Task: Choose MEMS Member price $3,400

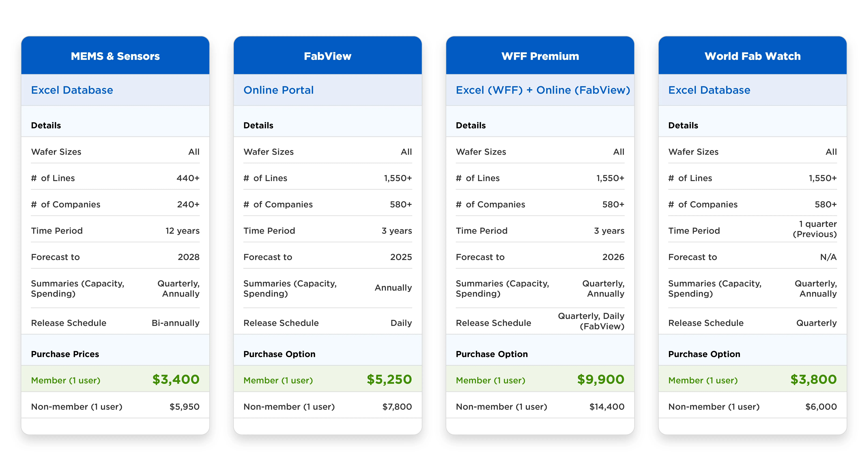Action: click(x=115, y=379)
